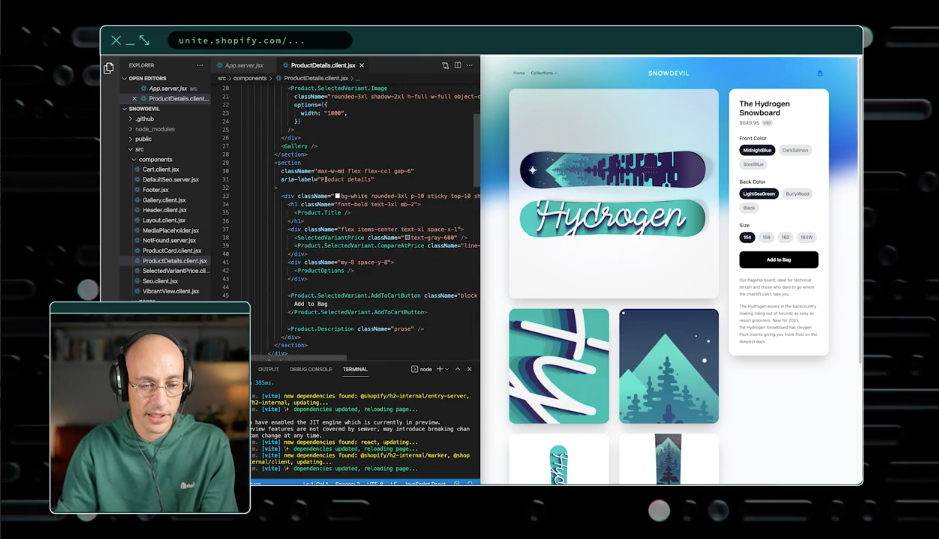Switch to the Debug Console tab
The image size is (939, 539).
coord(311,370)
